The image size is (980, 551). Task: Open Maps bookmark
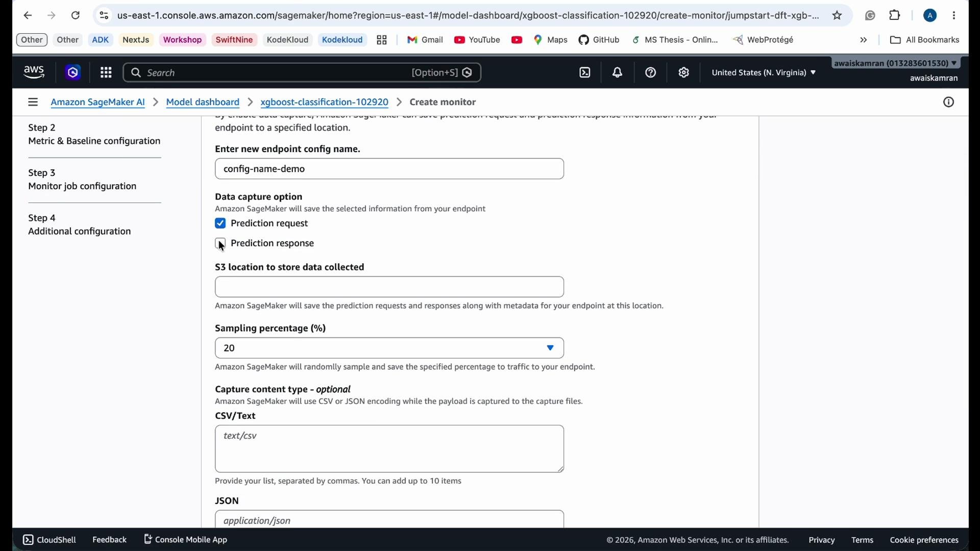551,40
